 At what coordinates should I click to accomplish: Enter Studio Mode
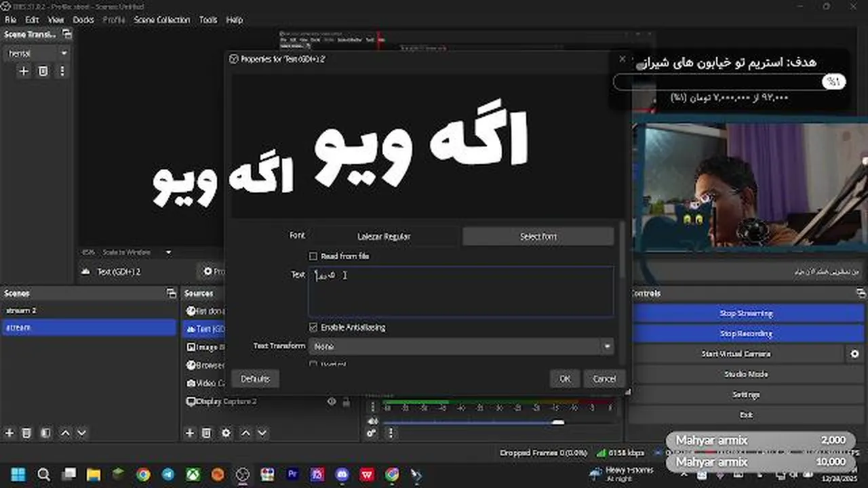click(746, 374)
